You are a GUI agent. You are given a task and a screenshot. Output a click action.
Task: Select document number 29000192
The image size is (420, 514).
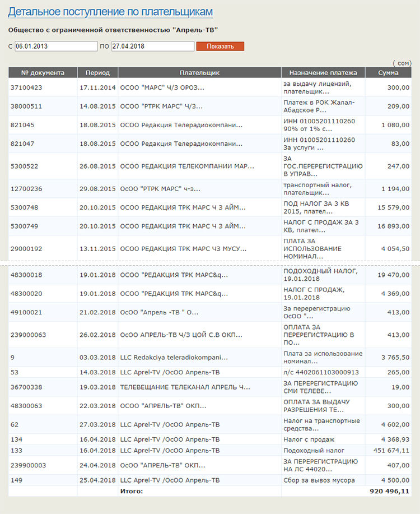(26, 248)
